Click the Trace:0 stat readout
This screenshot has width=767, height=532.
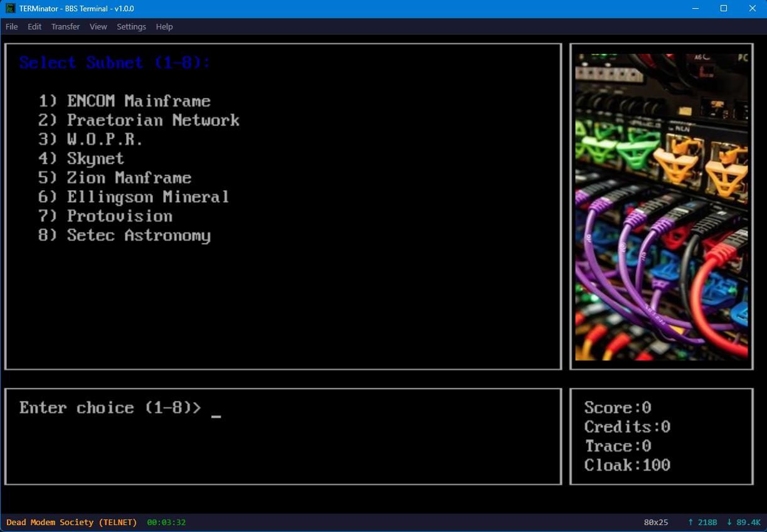click(618, 445)
